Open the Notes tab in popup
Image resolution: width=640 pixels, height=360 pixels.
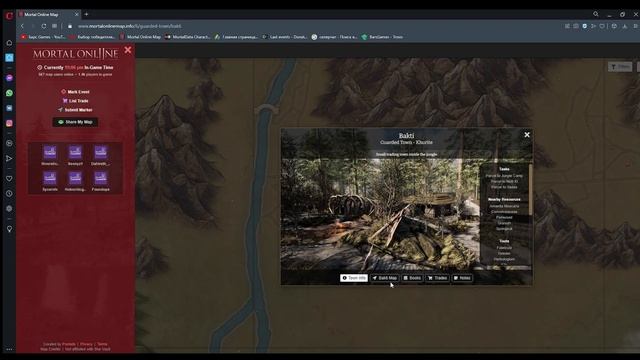coord(462,278)
